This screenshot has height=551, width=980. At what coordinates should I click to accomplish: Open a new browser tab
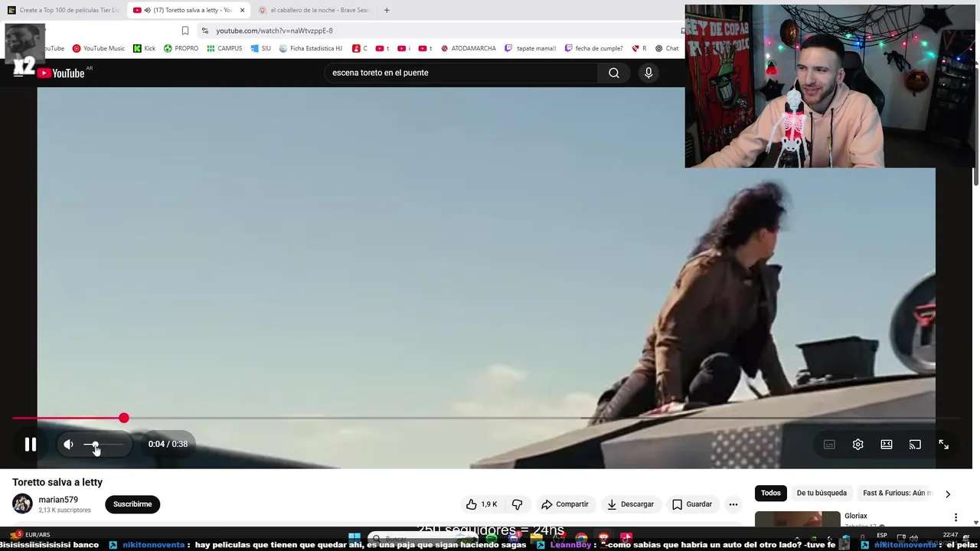(x=387, y=10)
